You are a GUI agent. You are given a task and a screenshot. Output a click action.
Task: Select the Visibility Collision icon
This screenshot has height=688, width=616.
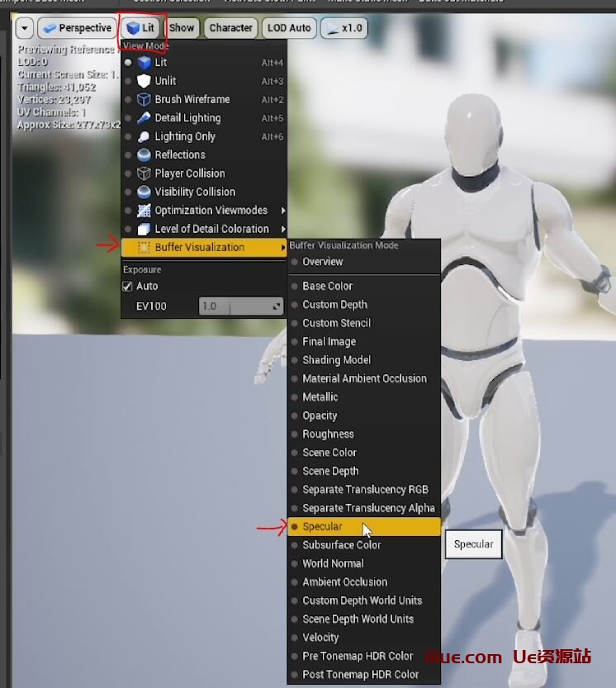coord(145,192)
